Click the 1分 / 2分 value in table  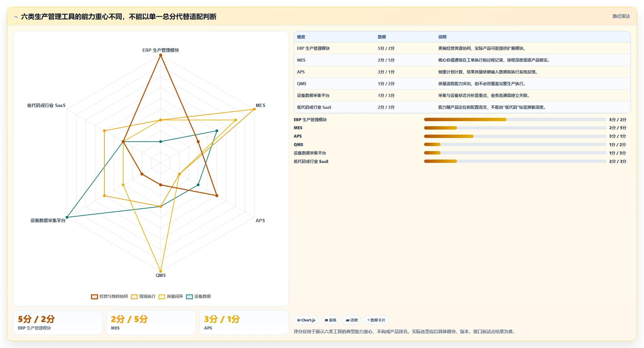pos(386,84)
